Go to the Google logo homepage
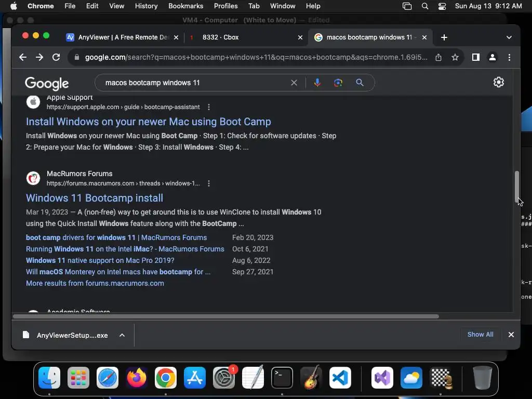The height and width of the screenshot is (399, 532). (x=47, y=83)
